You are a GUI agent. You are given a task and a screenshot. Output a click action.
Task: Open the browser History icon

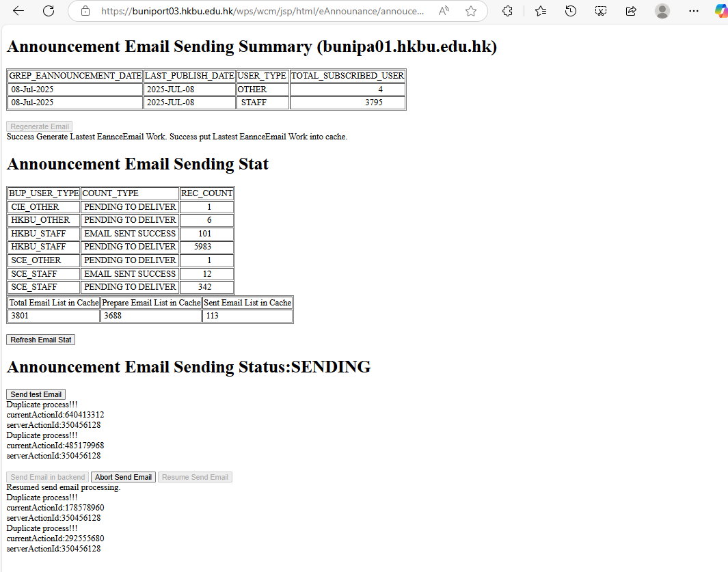pos(571,11)
